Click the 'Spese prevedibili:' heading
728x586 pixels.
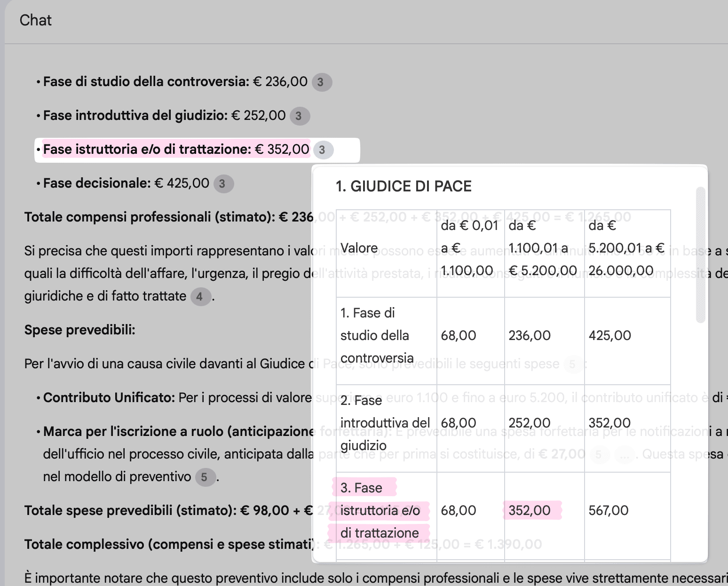coord(79,330)
